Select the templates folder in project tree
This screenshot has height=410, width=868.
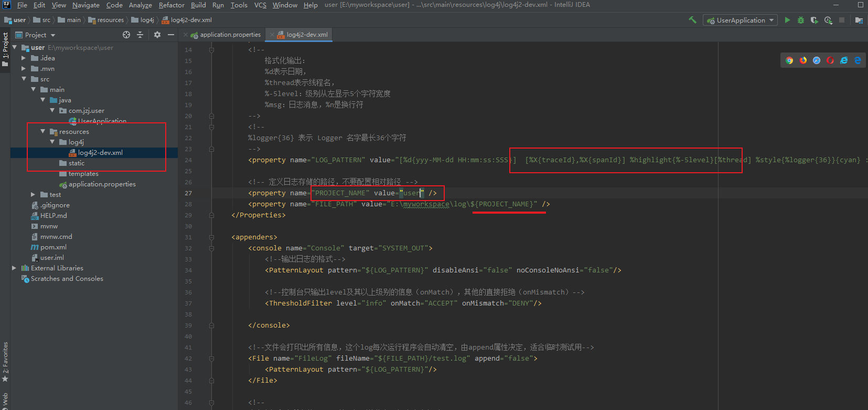83,174
